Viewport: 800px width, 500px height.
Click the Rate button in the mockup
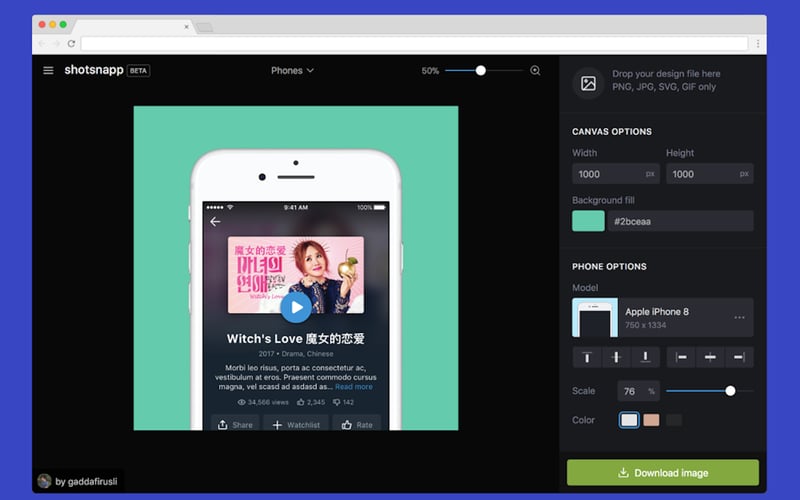point(357,424)
